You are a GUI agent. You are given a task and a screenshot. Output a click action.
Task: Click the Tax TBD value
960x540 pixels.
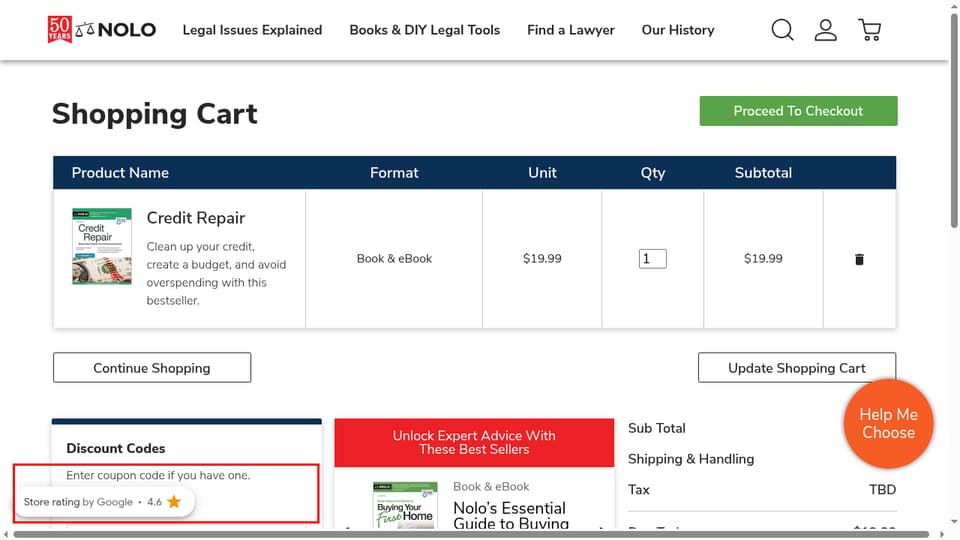pos(882,490)
